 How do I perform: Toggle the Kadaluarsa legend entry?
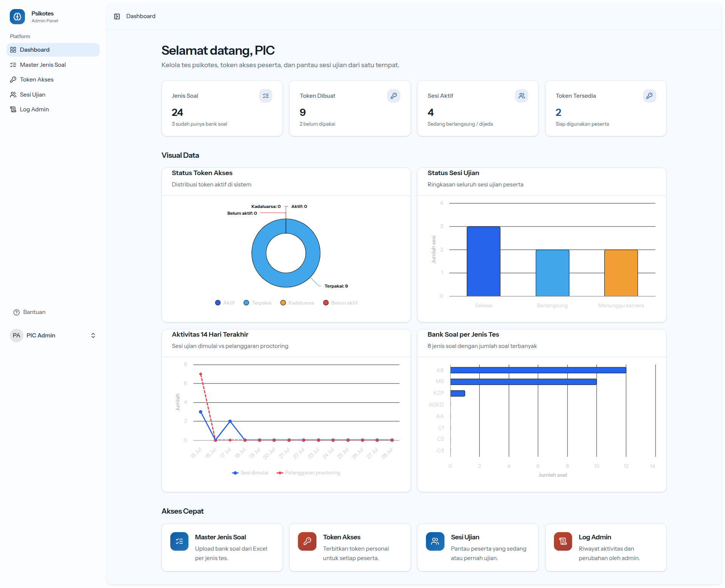tap(297, 303)
